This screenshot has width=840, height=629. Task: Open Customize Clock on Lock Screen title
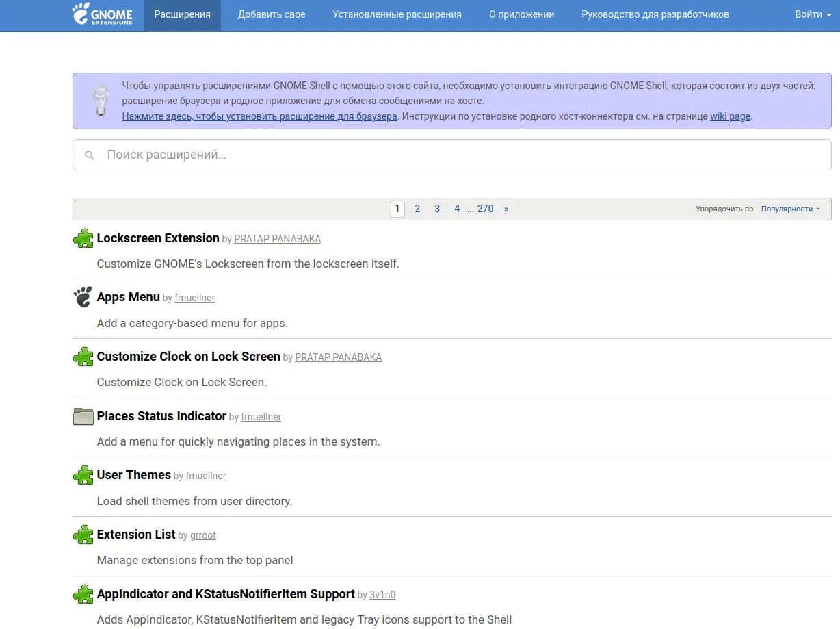tap(189, 357)
